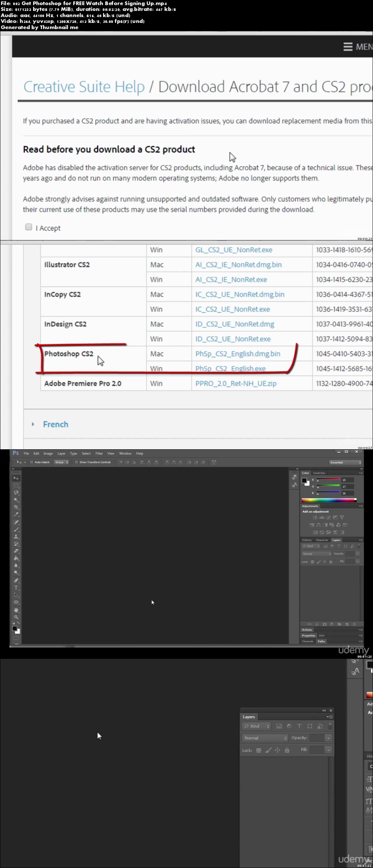Select the Rectangular Marquee tool
Viewport: 373px width, 868px height.
pos(16,485)
